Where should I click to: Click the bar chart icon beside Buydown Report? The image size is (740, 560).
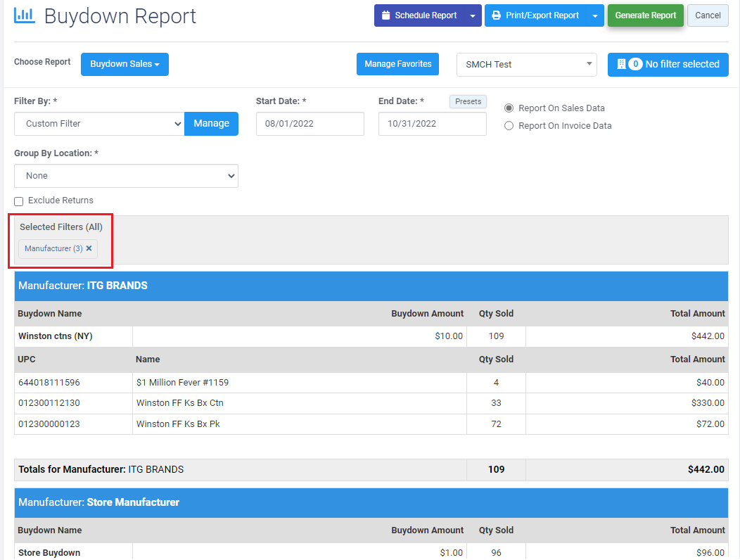(25, 15)
